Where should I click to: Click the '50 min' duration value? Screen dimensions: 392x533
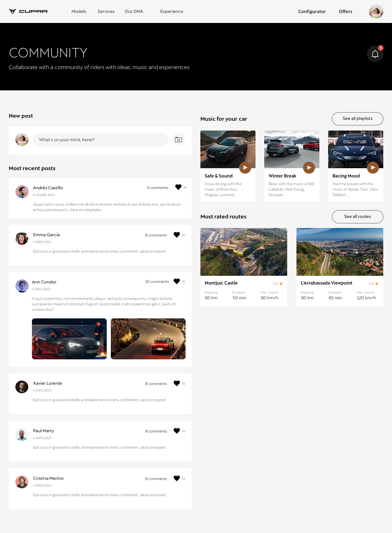(x=239, y=298)
